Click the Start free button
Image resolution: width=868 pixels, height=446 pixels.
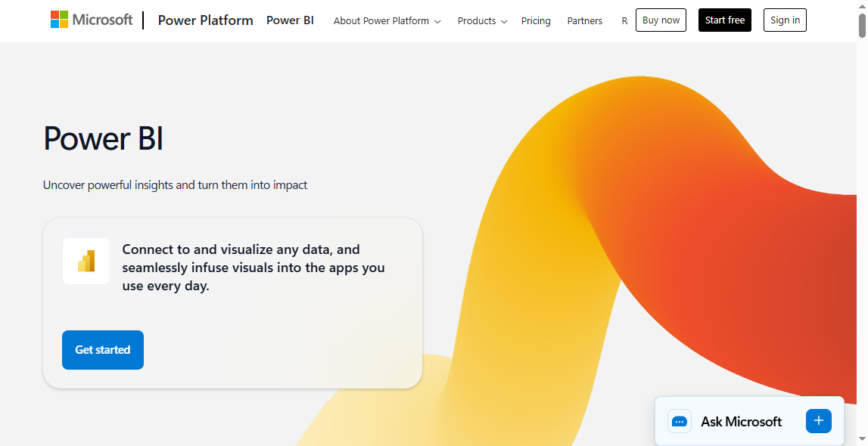pos(725,20)
